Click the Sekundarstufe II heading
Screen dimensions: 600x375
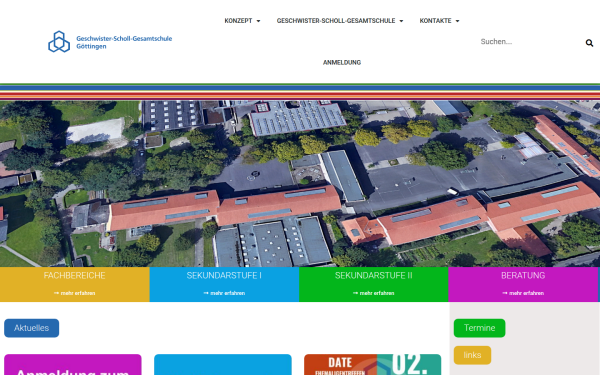tap(373, 276)
